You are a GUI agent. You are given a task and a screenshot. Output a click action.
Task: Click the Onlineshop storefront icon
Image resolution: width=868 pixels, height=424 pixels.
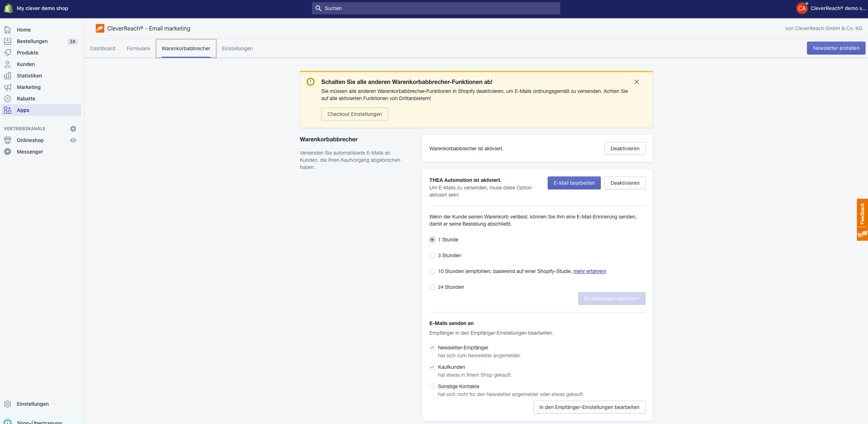tap(8, 140)
